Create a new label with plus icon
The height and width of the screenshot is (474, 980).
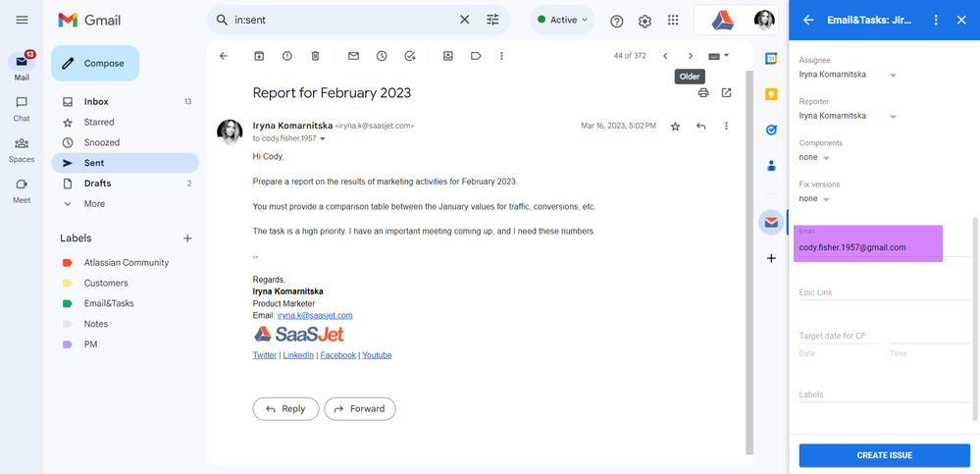pyautogui.click(x=186, y=238)
